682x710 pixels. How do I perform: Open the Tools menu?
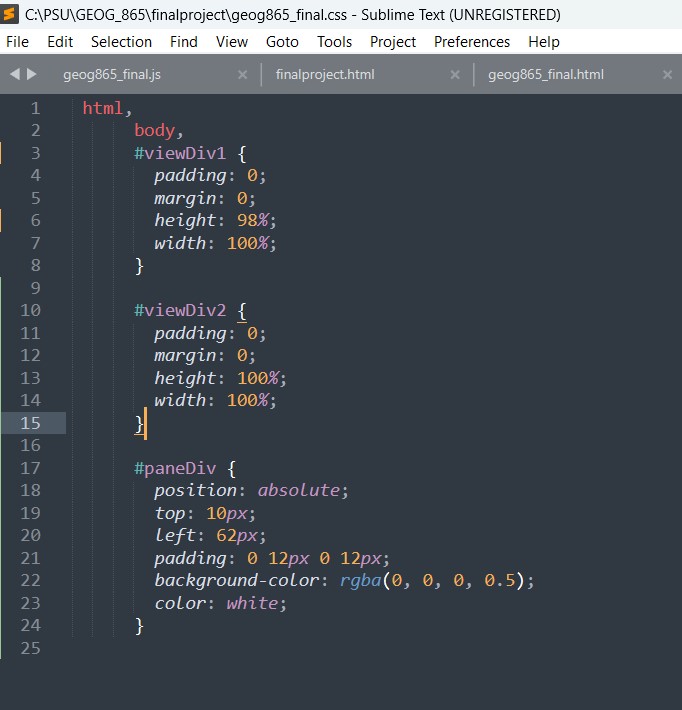click(x=334, y=42)
